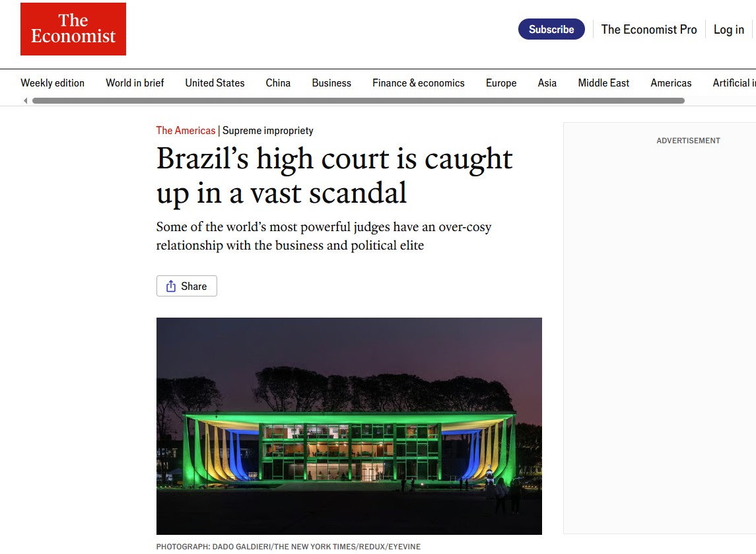Select United States in navigation

(215, 83)
